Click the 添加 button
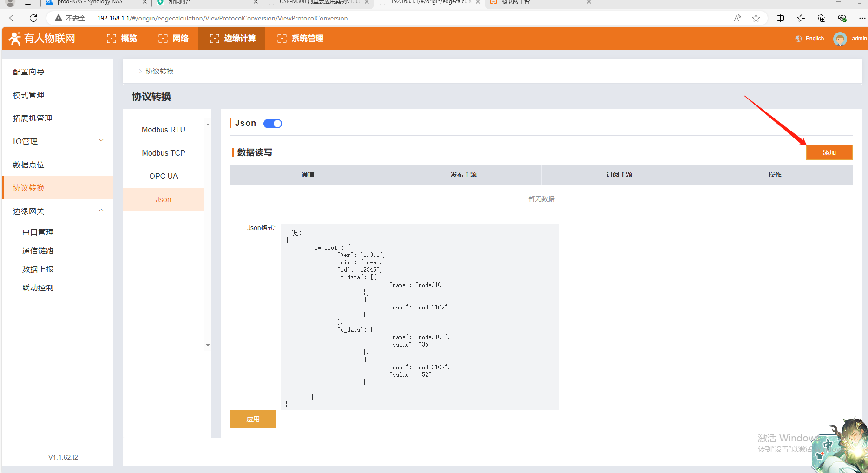This screenshot has width=868, height=473. tap(829, 152)
